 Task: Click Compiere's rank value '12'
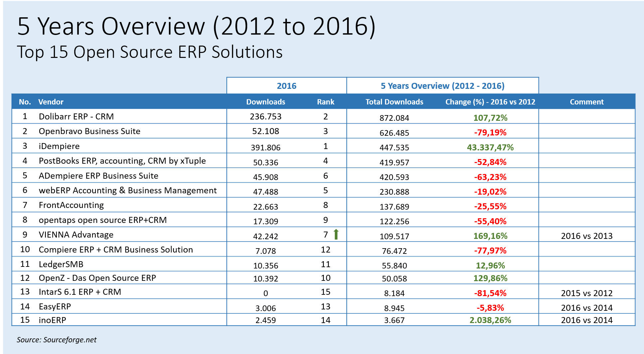click(325, 250)
